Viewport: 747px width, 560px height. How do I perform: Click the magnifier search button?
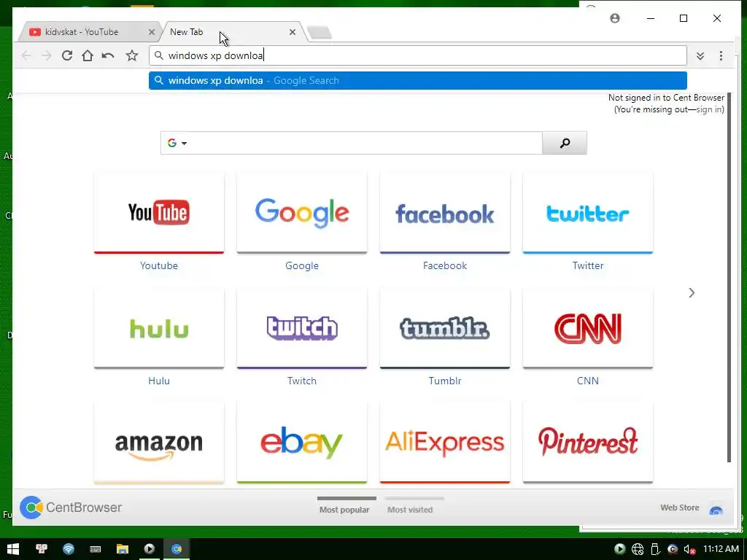[x=565, y=143]
